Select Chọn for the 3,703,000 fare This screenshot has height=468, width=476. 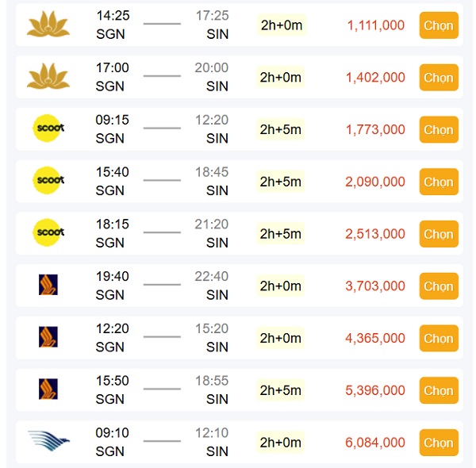pyautogui.click(x=439, y=286)
